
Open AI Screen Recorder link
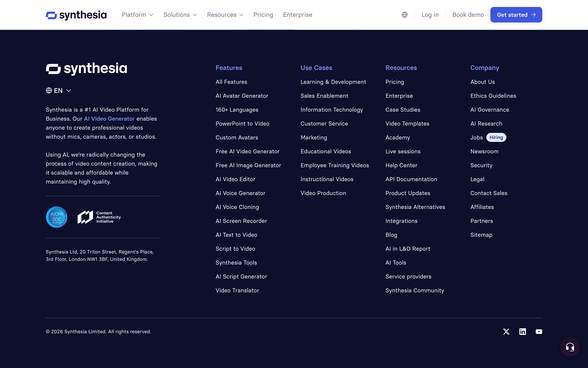(241, 221)
